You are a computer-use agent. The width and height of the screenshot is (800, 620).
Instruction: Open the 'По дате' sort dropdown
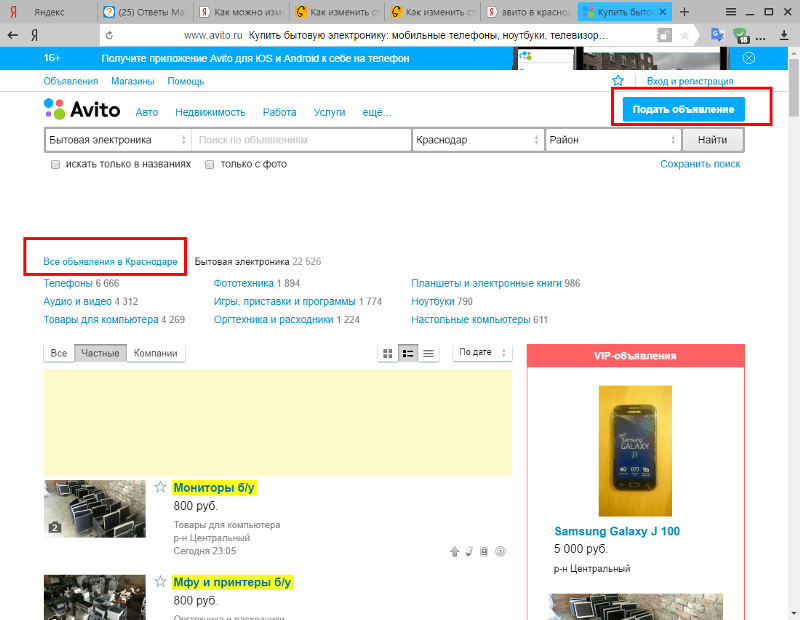click(x=482, y=352)
